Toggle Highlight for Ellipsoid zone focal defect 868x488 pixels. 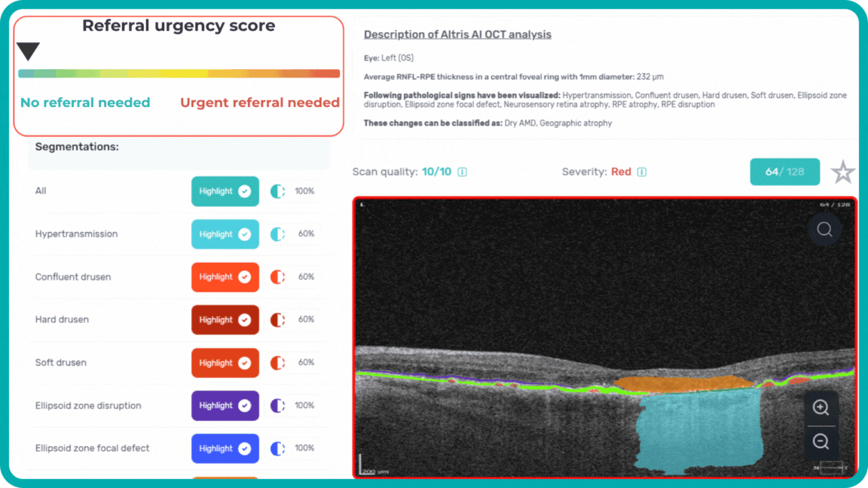coord(225,448)
